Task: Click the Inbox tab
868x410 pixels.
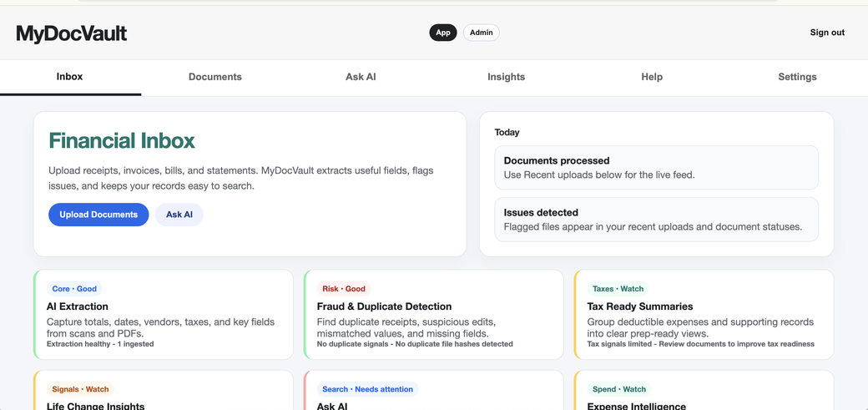Action: click(70, 77)
